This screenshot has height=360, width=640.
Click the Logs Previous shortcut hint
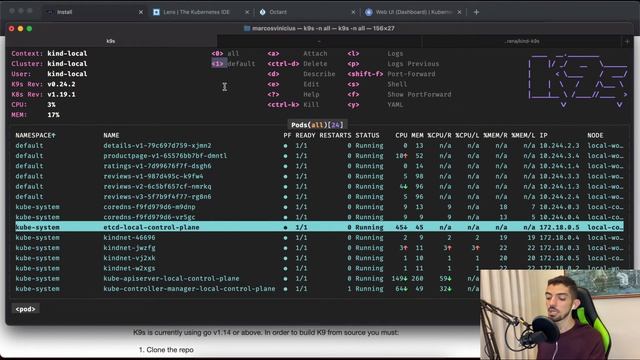point(393,64)
